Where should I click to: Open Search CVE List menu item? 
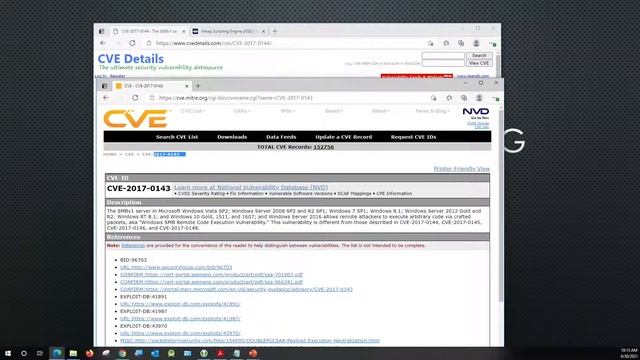click(177, 137)
